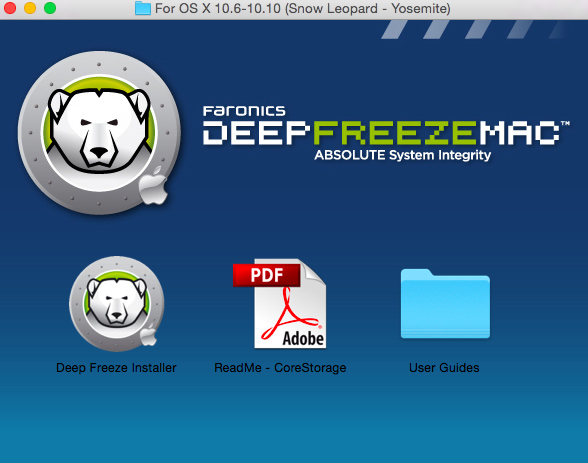The width and height of the screenshot is (588, 463).
Task: Select the User Guides folder icon
Action: [445, 304]
